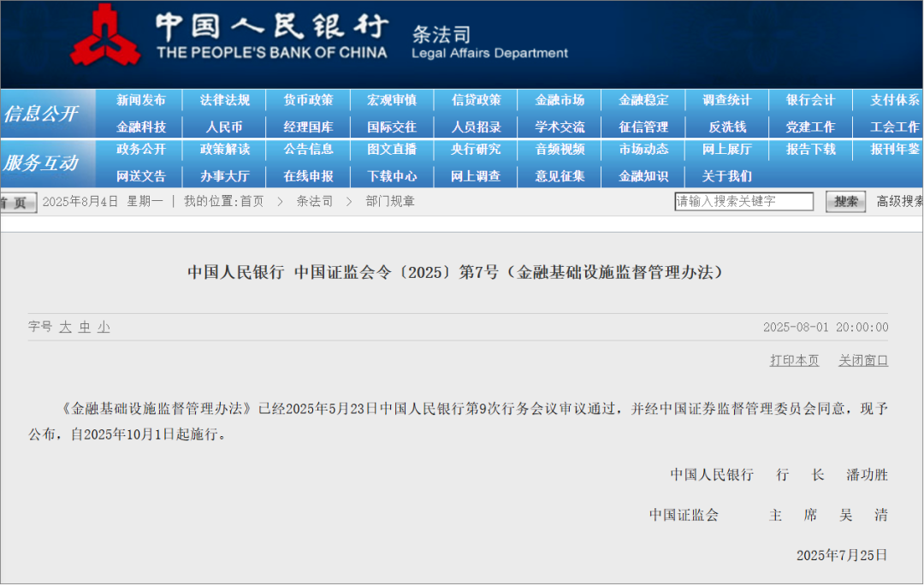The width and height of the screenshot is (924, 585).
Task: Open 公告信息 menu item
Action: click(308, 149)
